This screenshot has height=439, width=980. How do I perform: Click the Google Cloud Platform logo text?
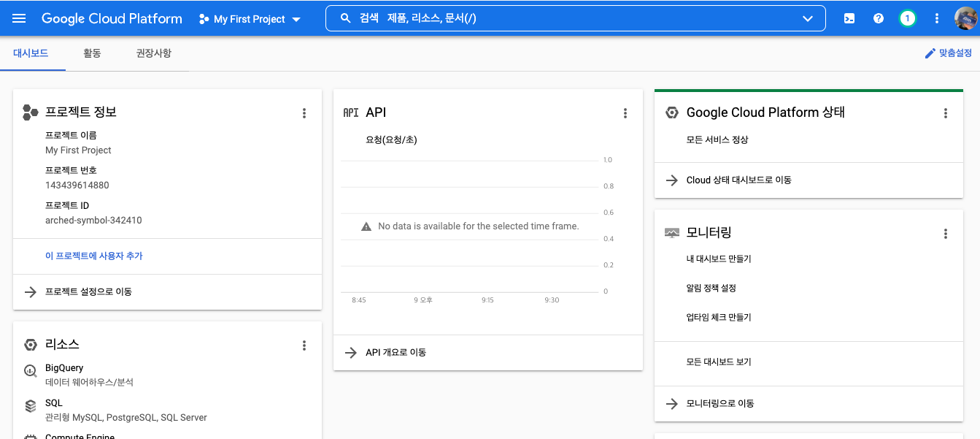[112, 19]
